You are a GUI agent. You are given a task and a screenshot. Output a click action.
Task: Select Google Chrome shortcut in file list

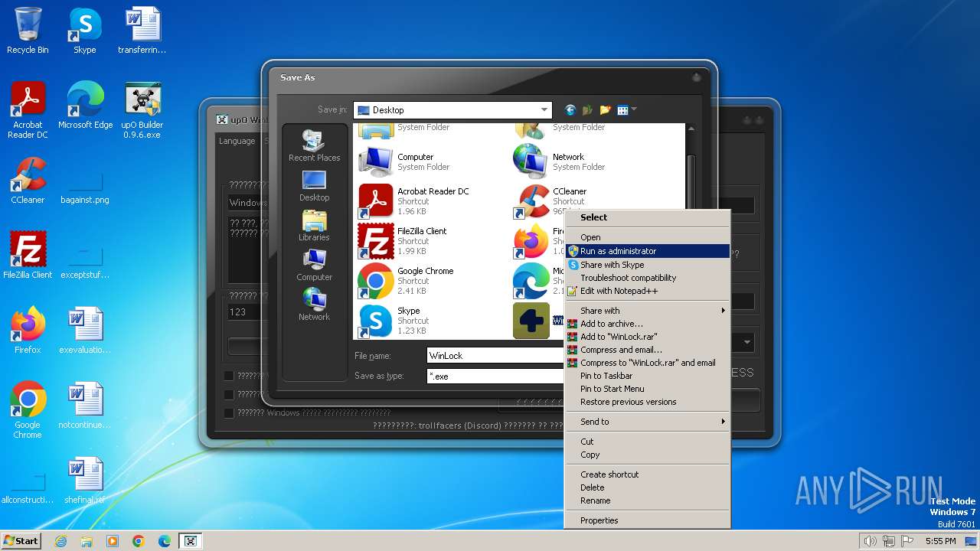click(x=407, y=280)
